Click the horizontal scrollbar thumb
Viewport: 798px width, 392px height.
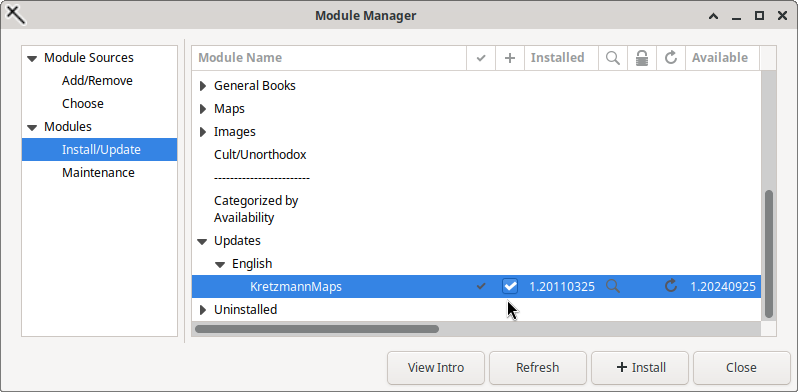(x=317, y=329)
